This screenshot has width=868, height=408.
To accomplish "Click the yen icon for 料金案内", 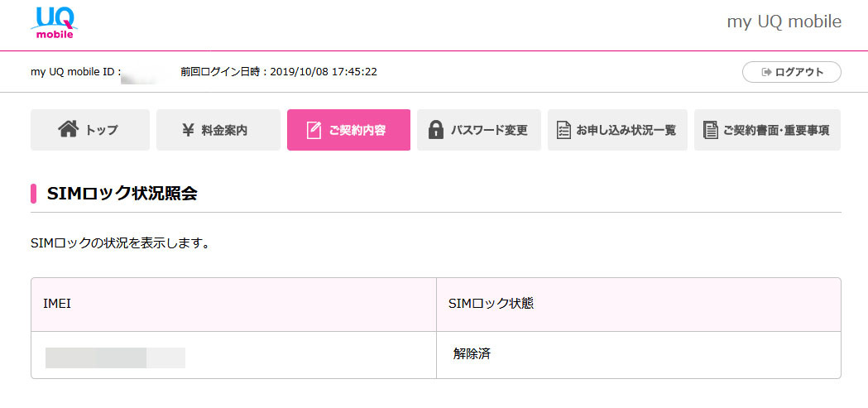I will tap(188, 130).
